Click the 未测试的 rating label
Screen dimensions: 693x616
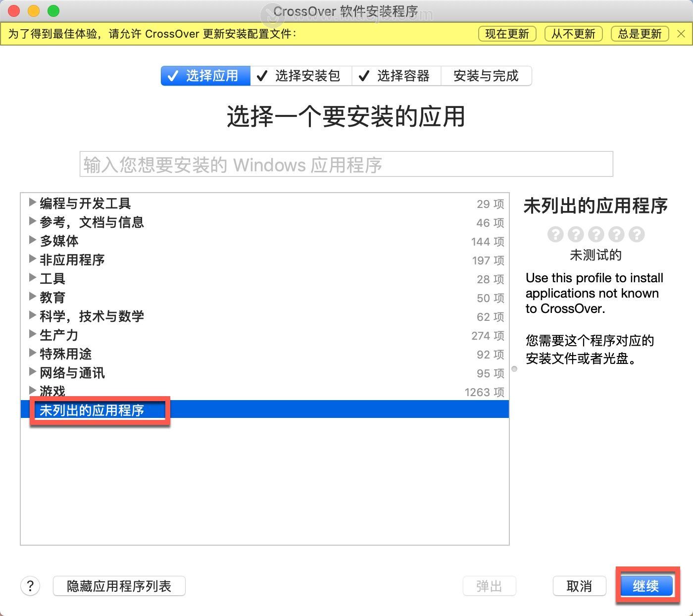596,255
